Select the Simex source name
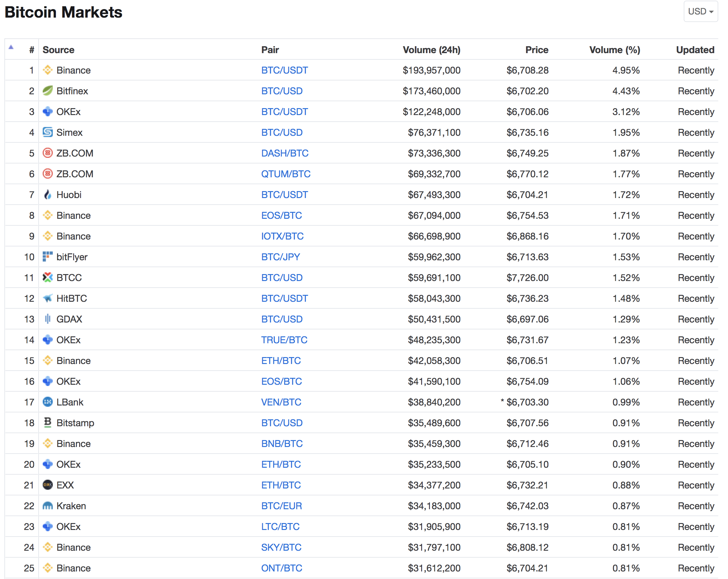Image resolution: width=728 pixels, height=579 pixels. click(69, 133)
